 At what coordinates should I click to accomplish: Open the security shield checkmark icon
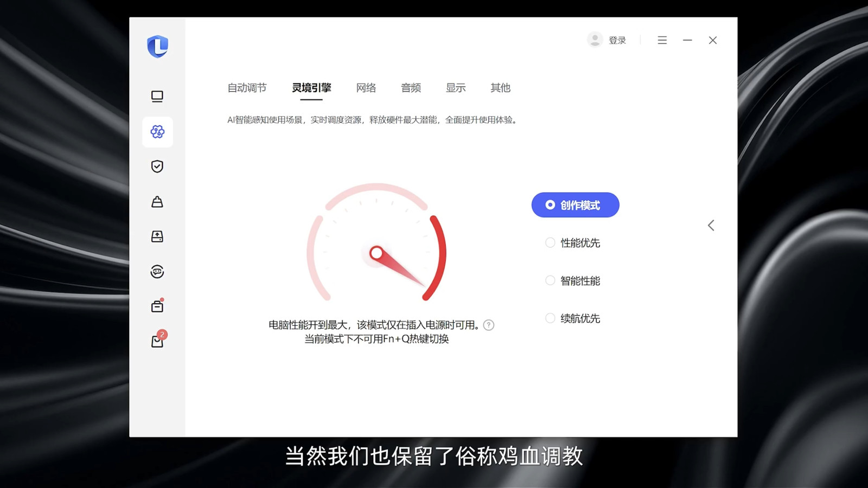click(157, 166)
